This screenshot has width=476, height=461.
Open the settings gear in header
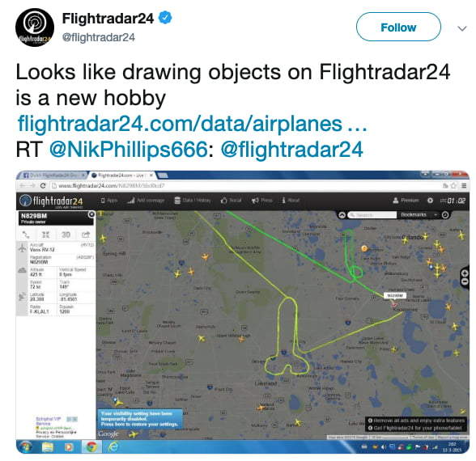430,201
